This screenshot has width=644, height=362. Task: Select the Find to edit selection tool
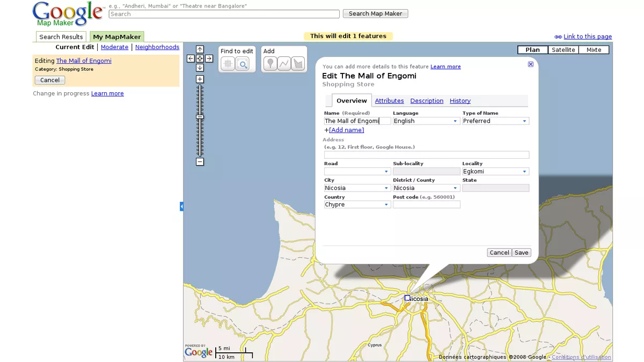[228, 63]
